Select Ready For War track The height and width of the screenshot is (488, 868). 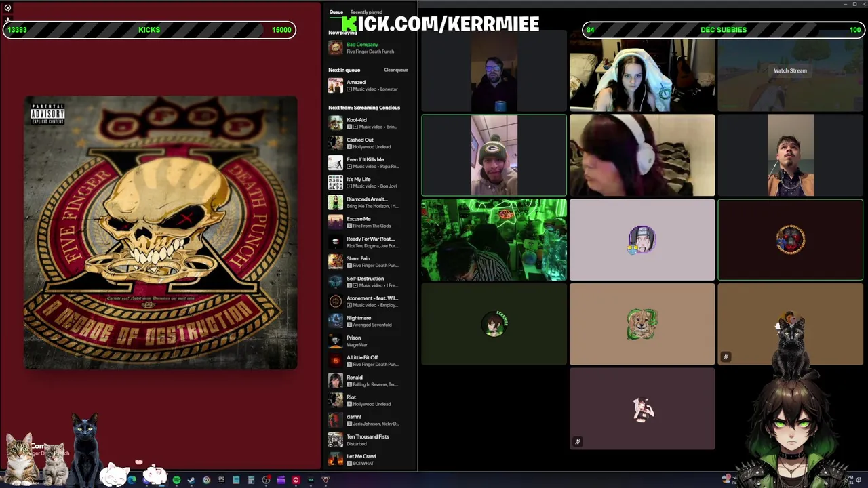(x=370, y=242)
